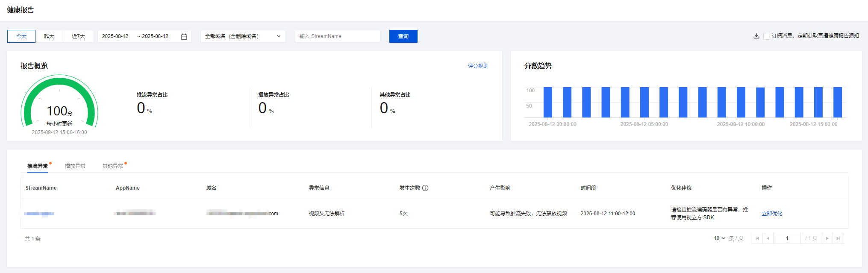The width and height of the screenshot is (868, 273).
Task: Go to last page of results
Action: (x=838, y=238)
